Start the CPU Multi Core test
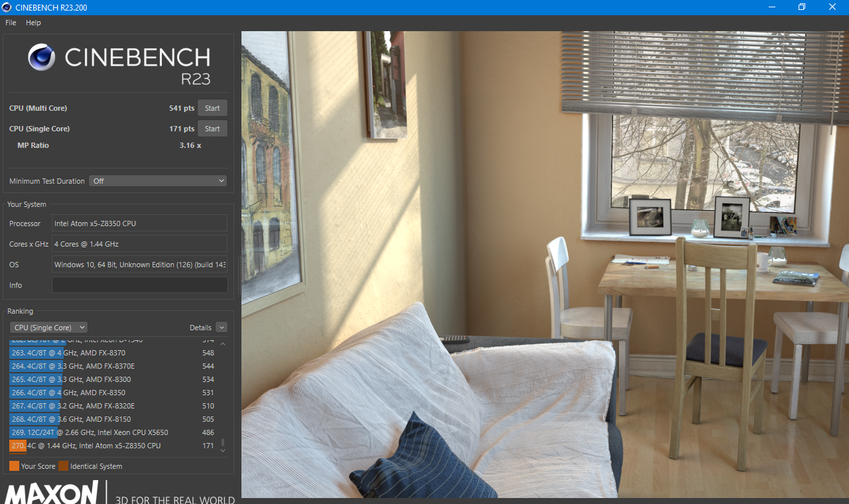849x504 pixels. 212,108
